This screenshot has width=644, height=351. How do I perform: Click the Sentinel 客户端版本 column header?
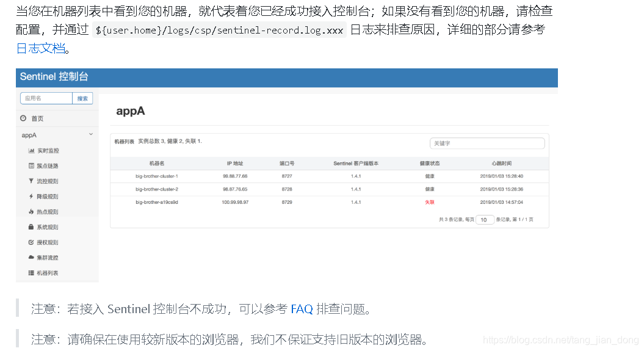coord(356,164)
